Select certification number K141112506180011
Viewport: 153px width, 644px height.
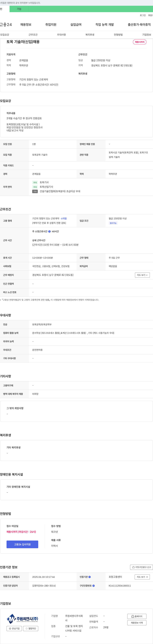(x=120, y=586)
